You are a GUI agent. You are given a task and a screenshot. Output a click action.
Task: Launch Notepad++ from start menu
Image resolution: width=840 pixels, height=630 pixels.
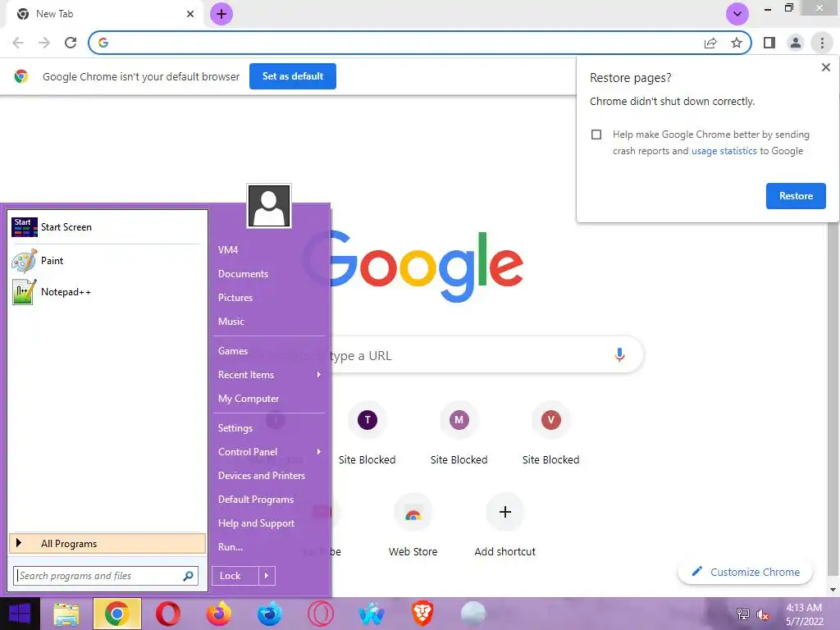[x=107, y=292]
